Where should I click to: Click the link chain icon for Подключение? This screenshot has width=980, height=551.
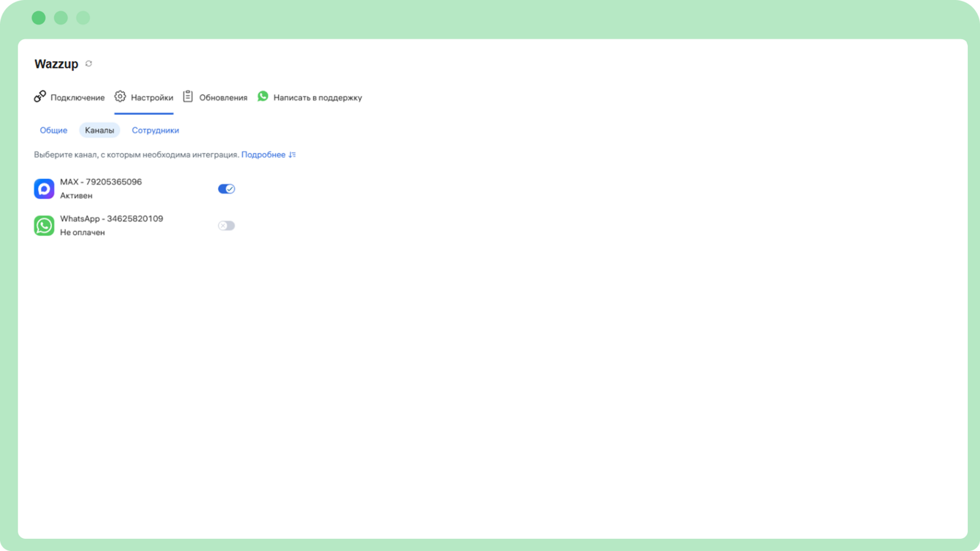(40, 96)
